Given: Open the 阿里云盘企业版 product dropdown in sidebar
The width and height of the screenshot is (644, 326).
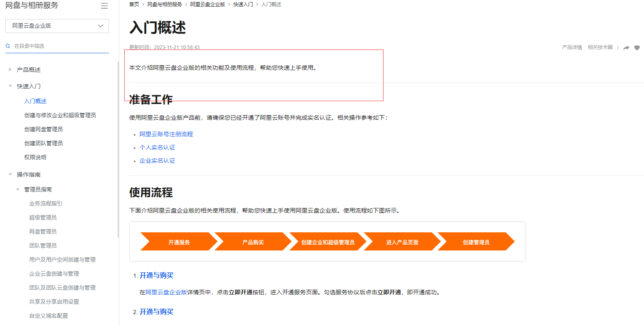Looking at the screenshot, I should (57, 26).
